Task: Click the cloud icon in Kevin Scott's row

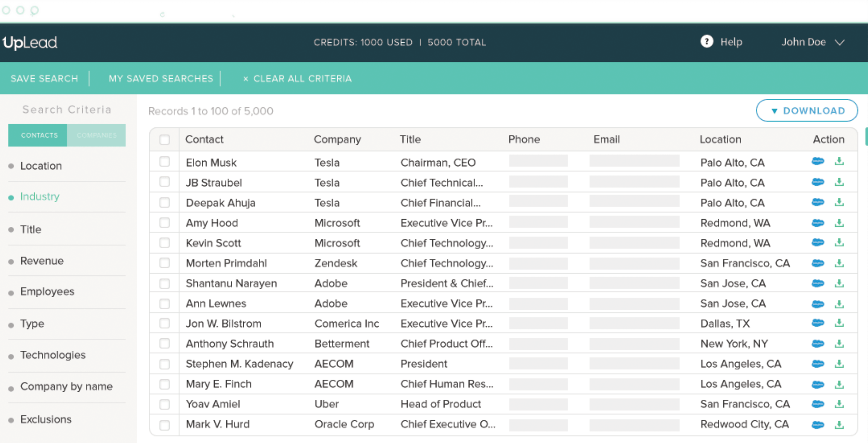Action: tap(818, 242)
